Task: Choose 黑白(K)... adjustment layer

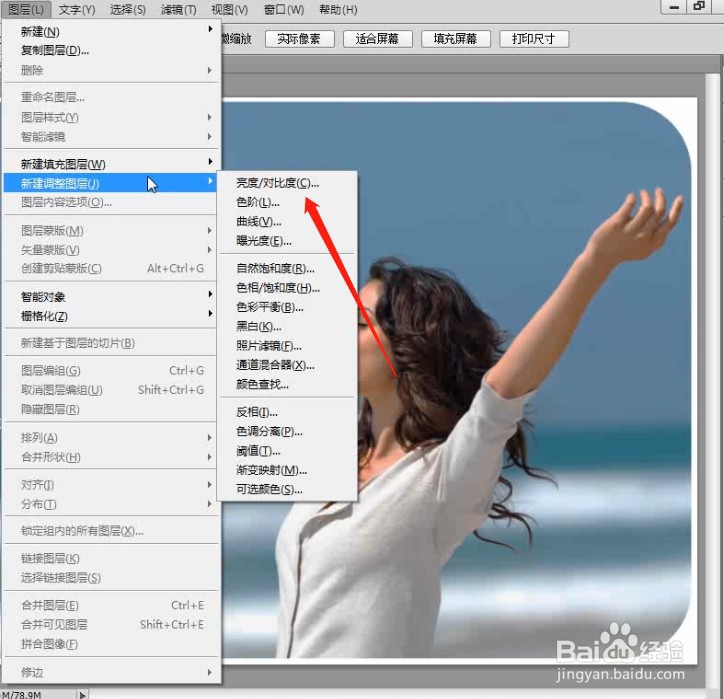Action: [287, 326]
